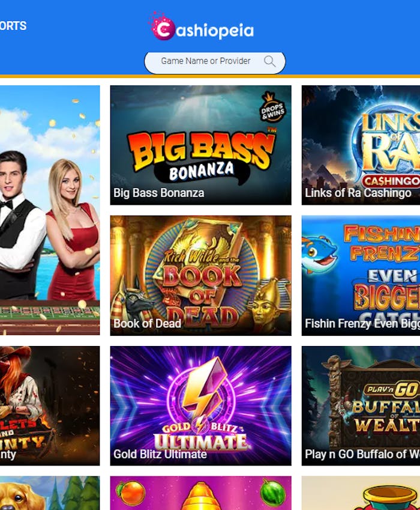This screenshot has height=510, width=420.
Task: Open the Cashiopeia logo homepage
Action: 201,26
